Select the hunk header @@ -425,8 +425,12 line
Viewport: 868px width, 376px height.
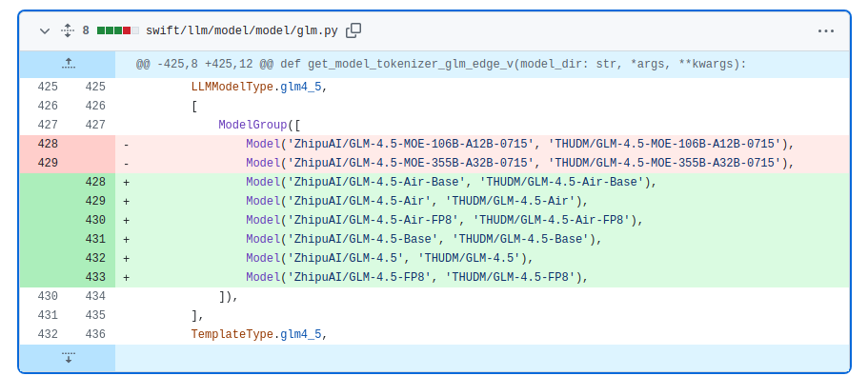point(441,64)
